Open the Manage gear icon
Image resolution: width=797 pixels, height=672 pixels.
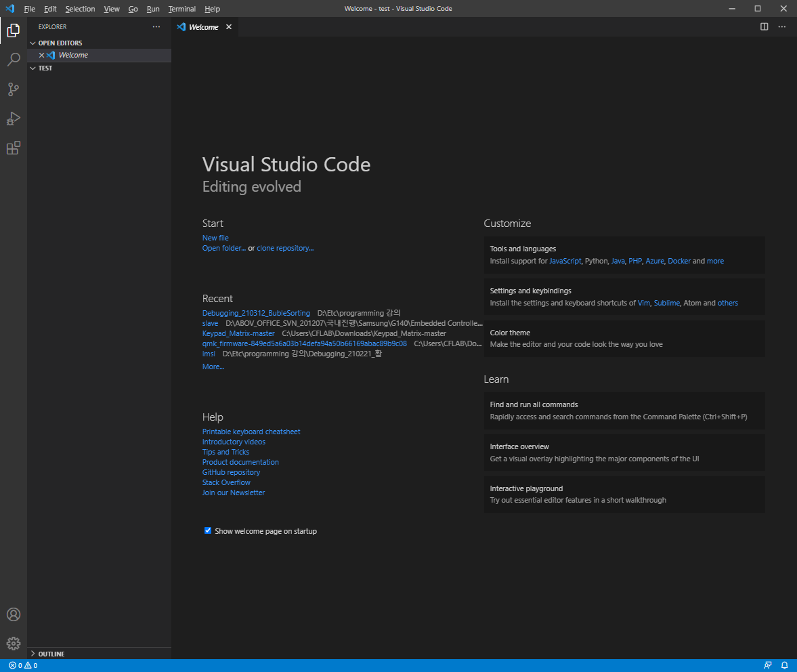click(x=14, y=644)
